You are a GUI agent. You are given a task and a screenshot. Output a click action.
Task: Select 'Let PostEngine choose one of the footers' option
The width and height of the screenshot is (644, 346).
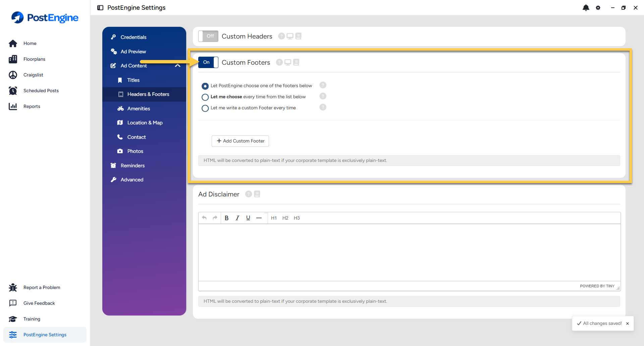point(205,86)
